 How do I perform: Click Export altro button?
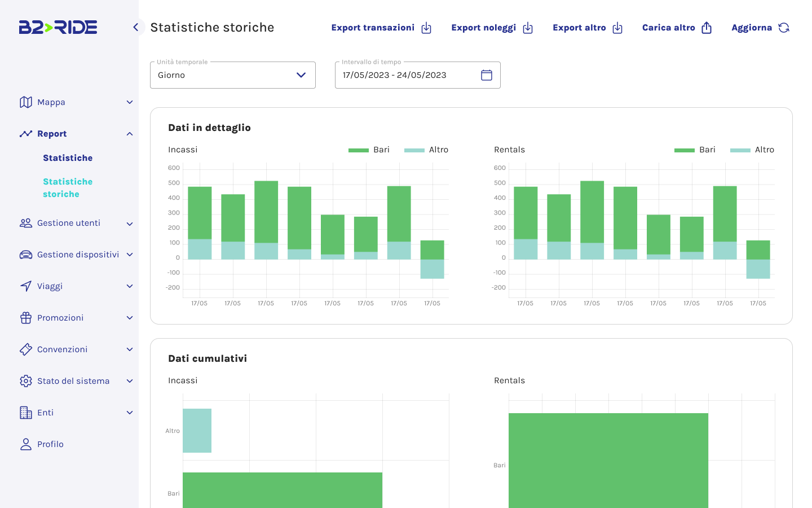coord(588,28)
